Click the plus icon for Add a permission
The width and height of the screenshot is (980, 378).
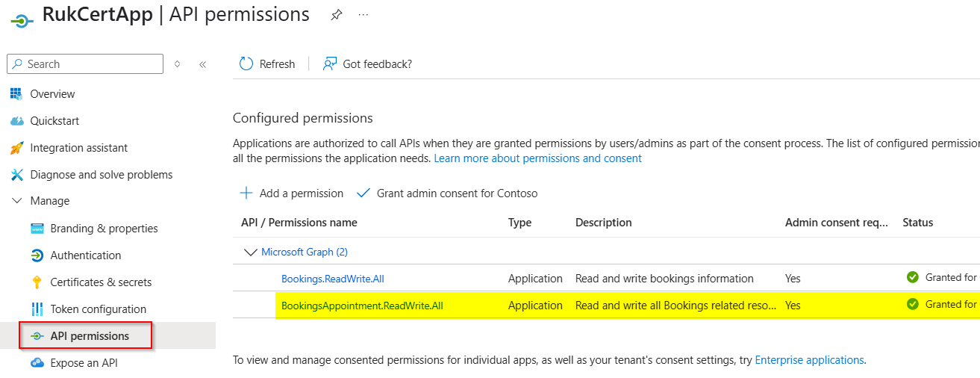coord(246,193)
